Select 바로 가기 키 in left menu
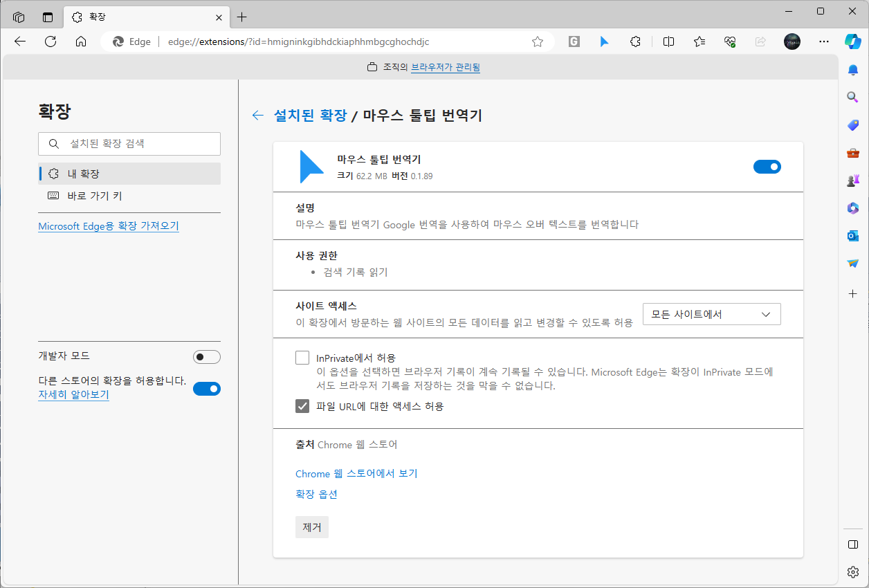This screenshot has width=869, height=588. pyautogui.click(x=129, y=196)
